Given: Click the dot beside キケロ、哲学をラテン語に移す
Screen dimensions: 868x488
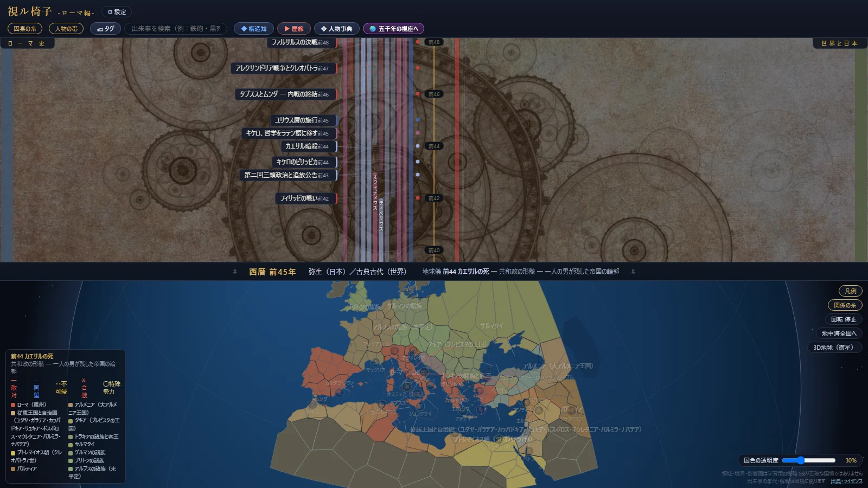Looking at the screenshot, I should tap(418, 133).
